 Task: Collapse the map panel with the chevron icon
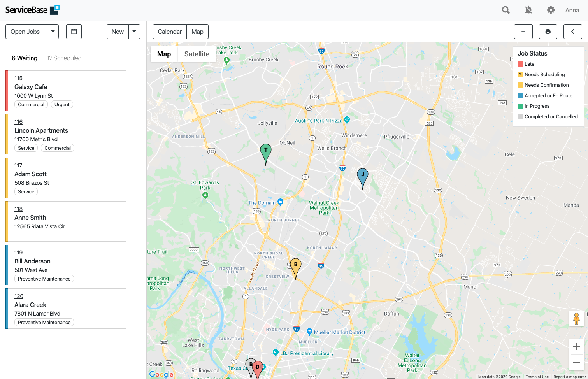coord(572,32)
